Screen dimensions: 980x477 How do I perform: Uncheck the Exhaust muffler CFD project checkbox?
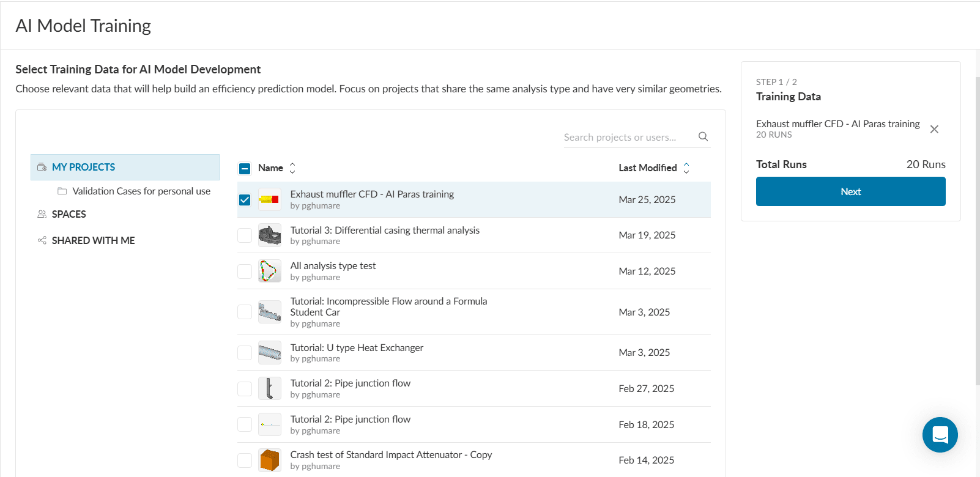click(x=245, y=200)
